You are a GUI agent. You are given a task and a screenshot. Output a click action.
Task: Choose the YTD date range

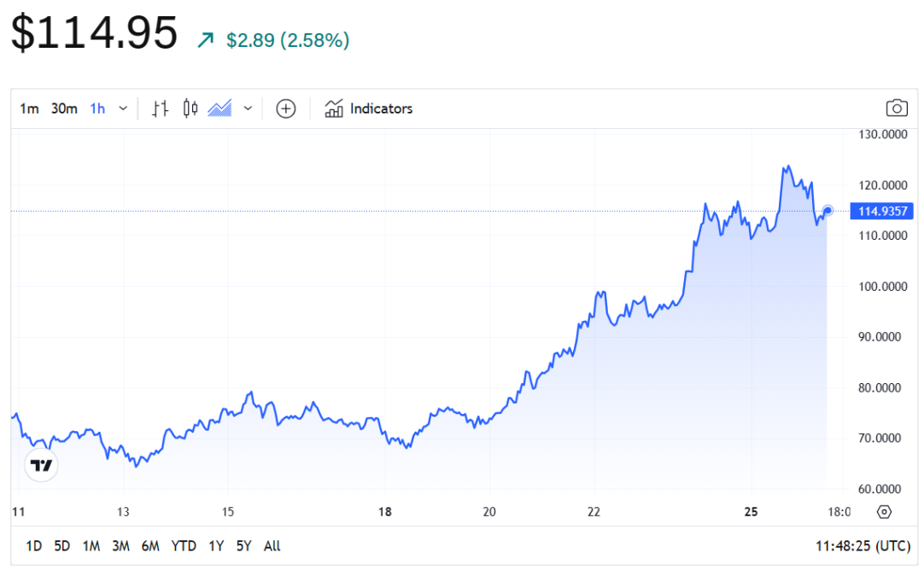[x=184, y=546]
